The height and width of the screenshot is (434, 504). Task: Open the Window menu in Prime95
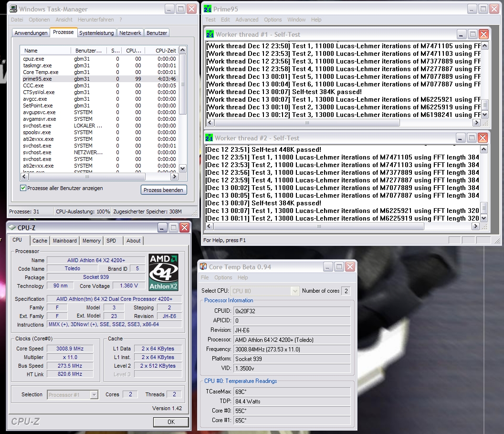click(x=296, y=20)
